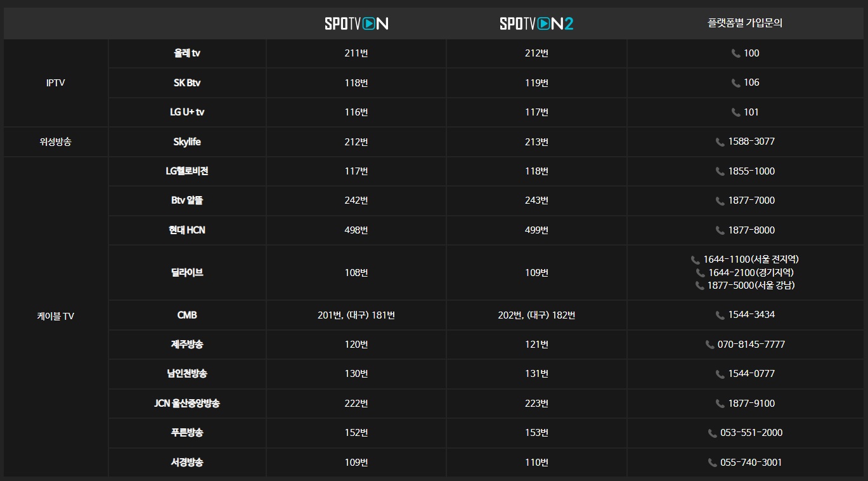The image size is (868, 481).
Task: Click phone icon beside 1877-7000
Action: point(720,201)
